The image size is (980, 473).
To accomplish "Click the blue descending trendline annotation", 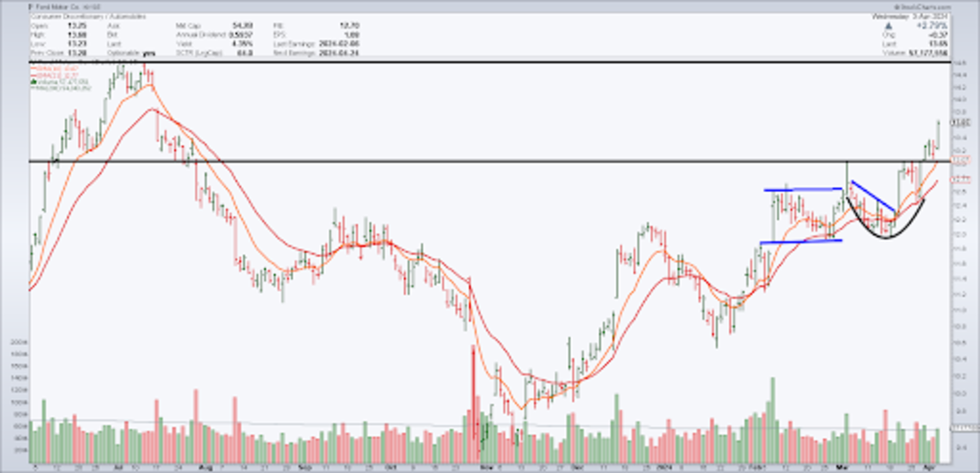I will (874, 197).
